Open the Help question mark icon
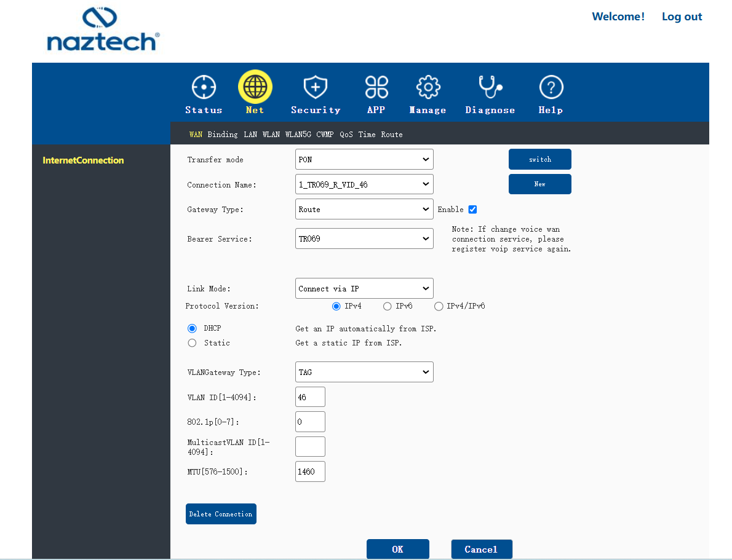732x560 pixels. point(551,87)
